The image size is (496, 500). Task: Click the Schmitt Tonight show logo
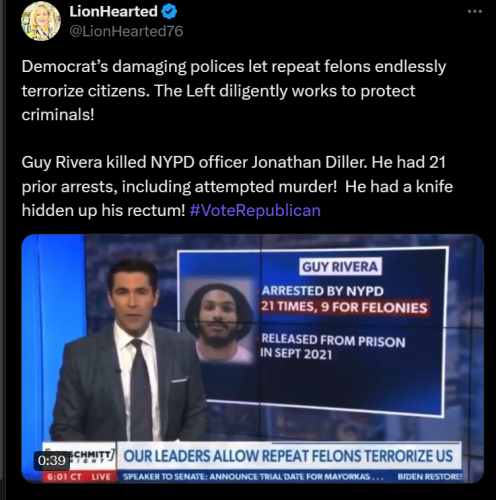pyautogui.click(x=79, y=456)
